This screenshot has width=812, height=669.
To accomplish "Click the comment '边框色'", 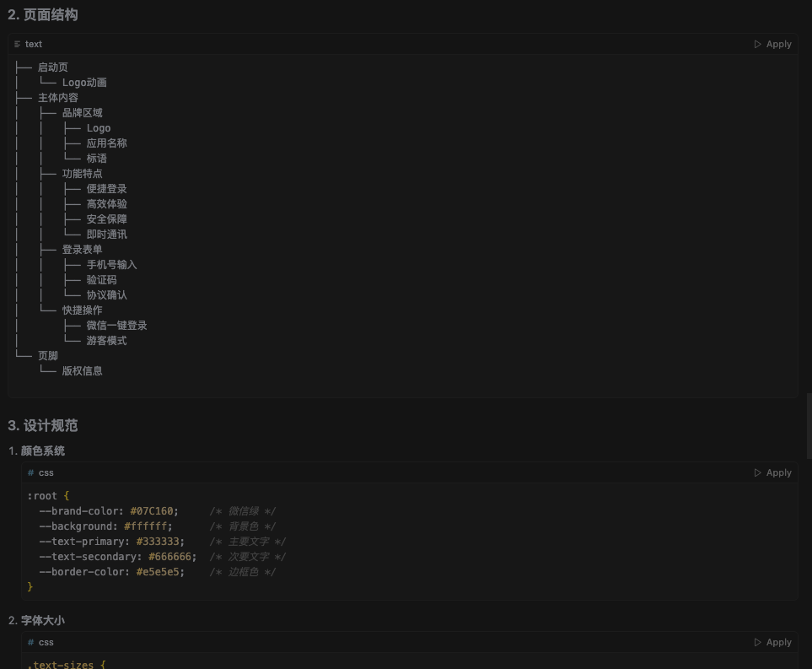I will click(244, 572).
